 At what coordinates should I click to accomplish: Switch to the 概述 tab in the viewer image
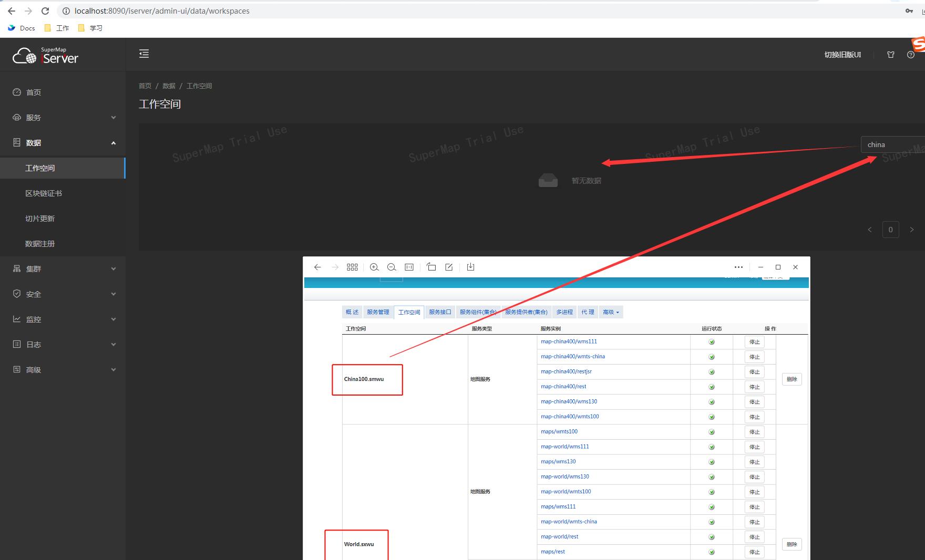352,312
